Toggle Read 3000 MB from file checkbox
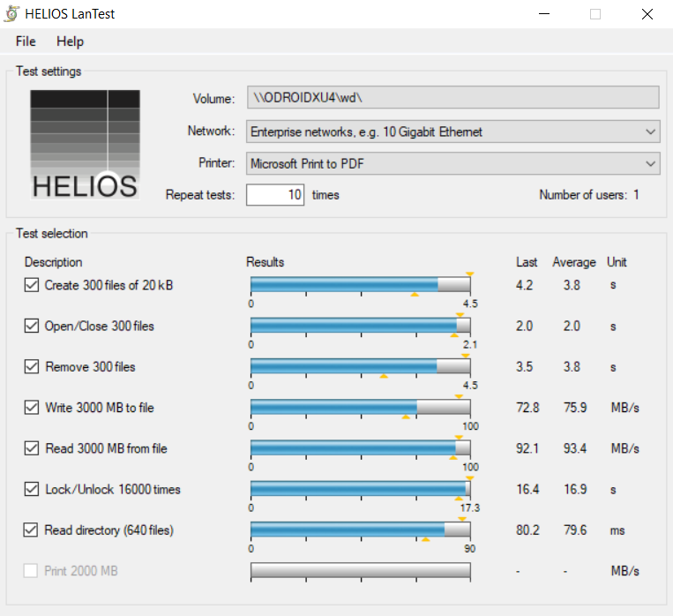This screenshot has height=616, width=673. coord(32,448)
